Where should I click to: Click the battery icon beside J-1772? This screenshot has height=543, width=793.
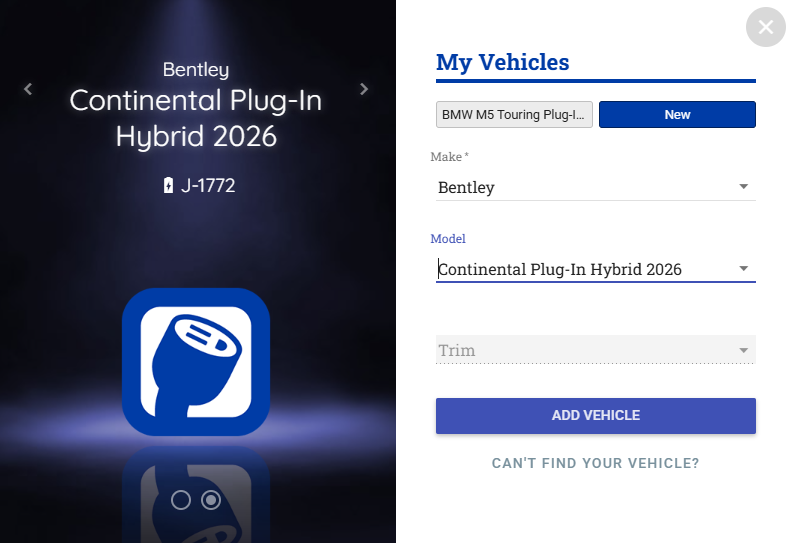coord(168,185)
